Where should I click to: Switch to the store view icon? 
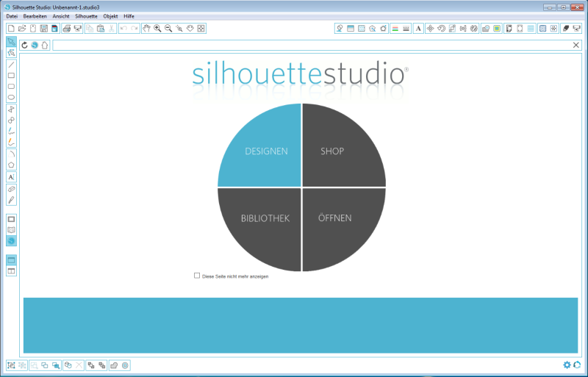pos(11,241)
